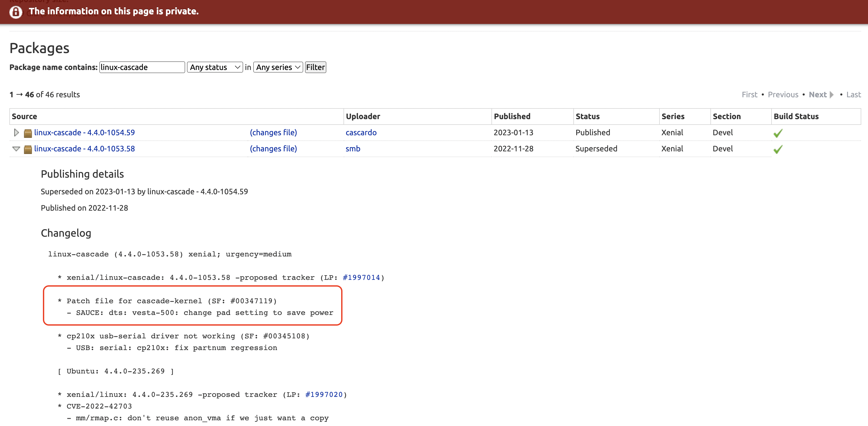This screenshot has height=426, width=868.
Task: Click 'Superseded on 2023-01-13' details line
Action: pos(144,191)
